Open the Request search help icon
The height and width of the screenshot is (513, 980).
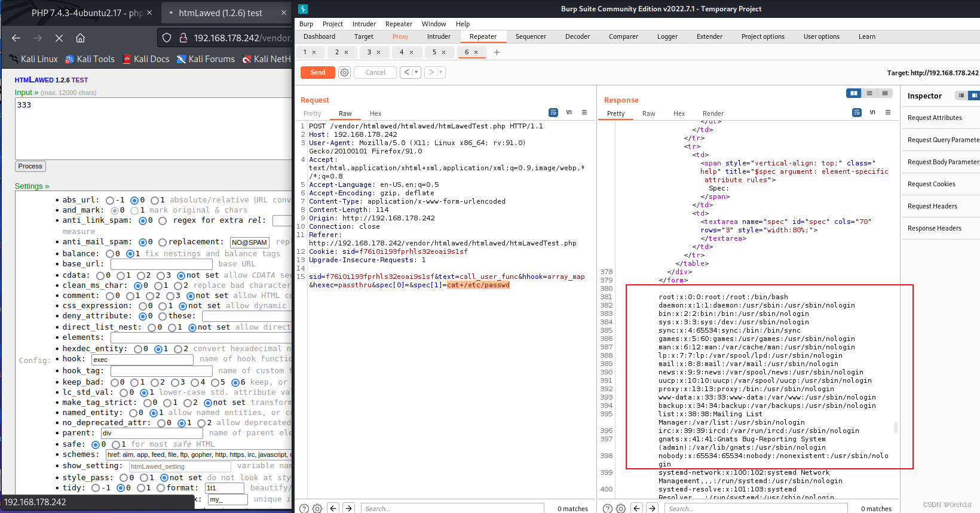point(304,508)
